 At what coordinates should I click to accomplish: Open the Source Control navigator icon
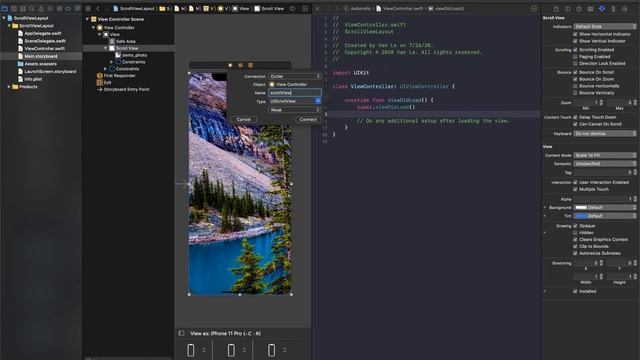tap(14, 8)
